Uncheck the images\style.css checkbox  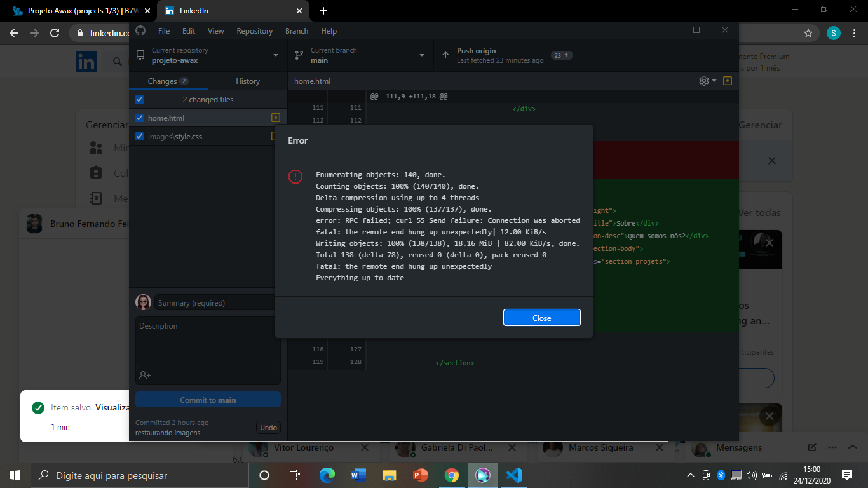pyautogui.click(x=140, y=136)
